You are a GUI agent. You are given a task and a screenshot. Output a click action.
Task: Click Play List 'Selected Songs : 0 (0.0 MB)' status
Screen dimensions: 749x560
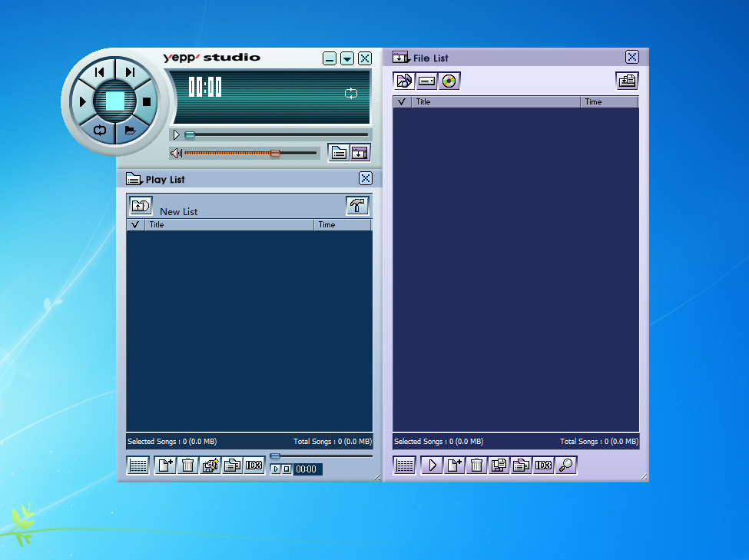tap(172, 442)
